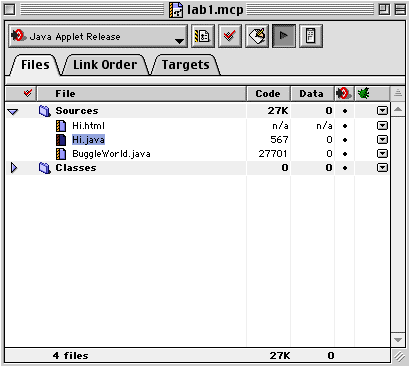Expand the Classes group triangle
This screenshot has height=366, width=409.
coord(14,168)
